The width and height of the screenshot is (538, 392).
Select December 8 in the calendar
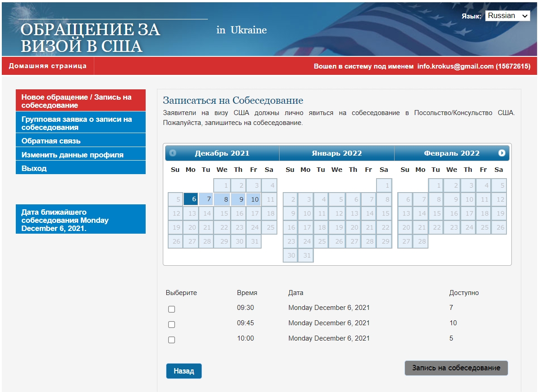(222, 199)
